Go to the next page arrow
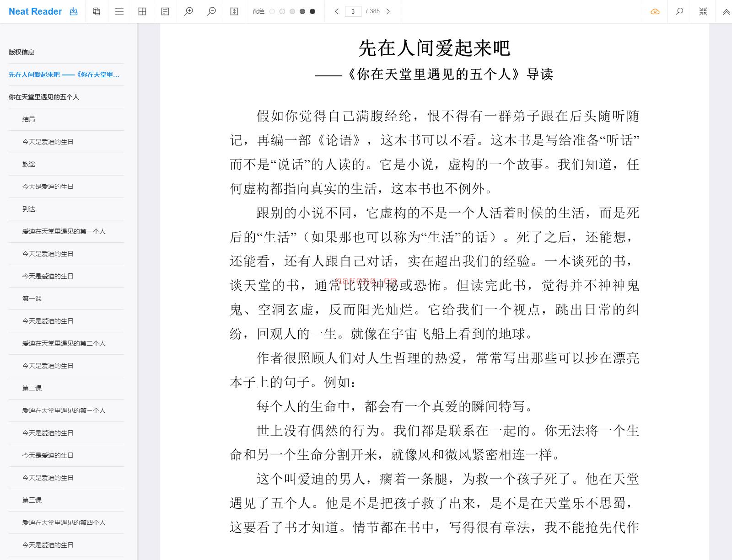 [x=388, y=11]
